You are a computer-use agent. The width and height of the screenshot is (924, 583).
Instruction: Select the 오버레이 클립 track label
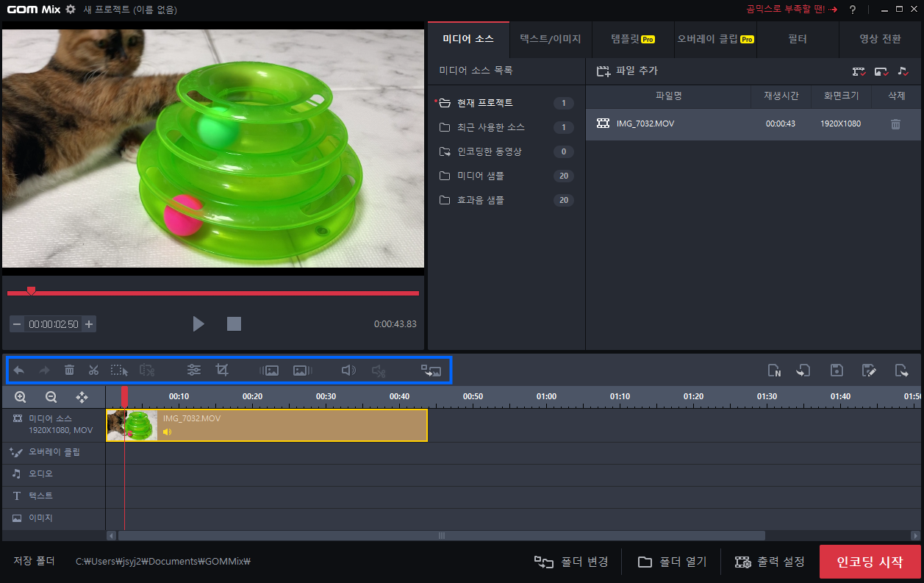pyautogui.click(x=53, y=452)
